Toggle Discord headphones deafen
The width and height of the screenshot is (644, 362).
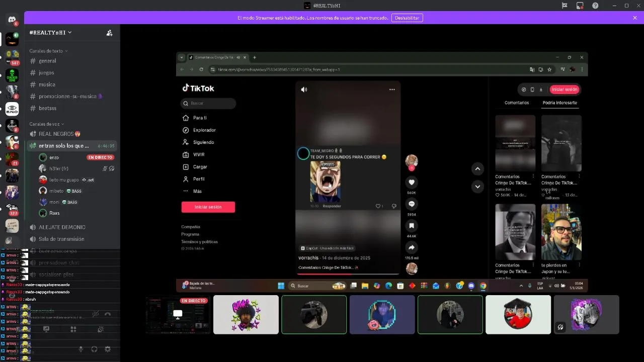(94, 349)
